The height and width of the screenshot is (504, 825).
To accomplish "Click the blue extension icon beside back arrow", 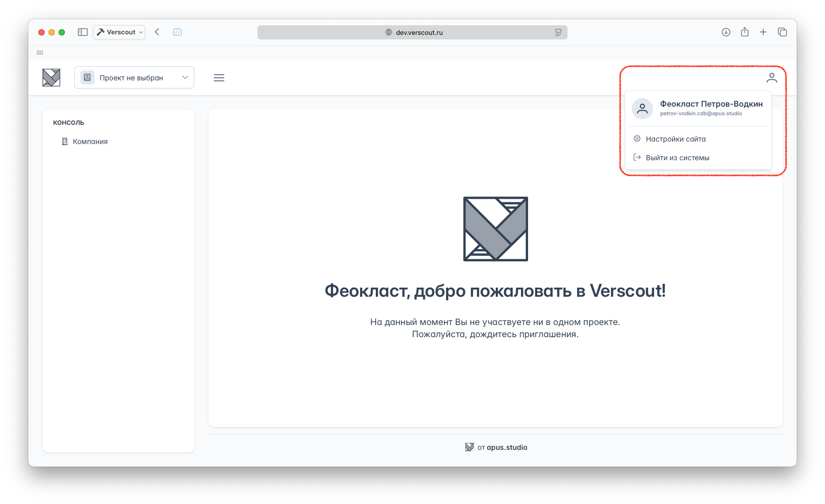I will pos(177,32).
